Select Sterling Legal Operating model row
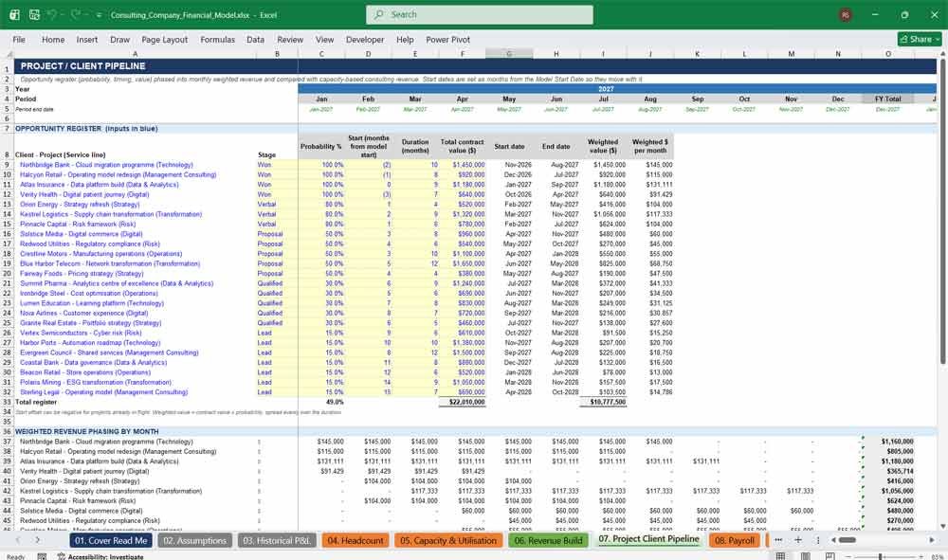Viewport: 948px width, 560px height. click(136, 392)
